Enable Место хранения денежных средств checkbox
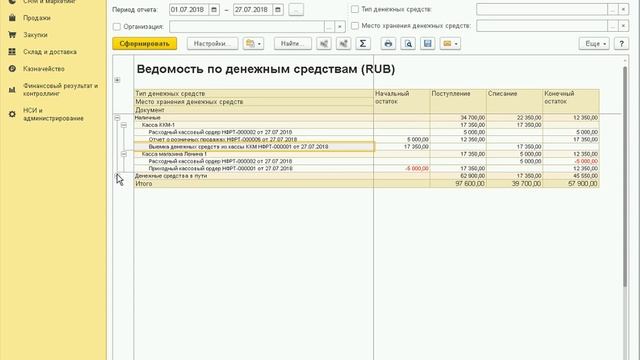Image resolution: width=640 pixels, height=360 pixels. click(355, 26)
